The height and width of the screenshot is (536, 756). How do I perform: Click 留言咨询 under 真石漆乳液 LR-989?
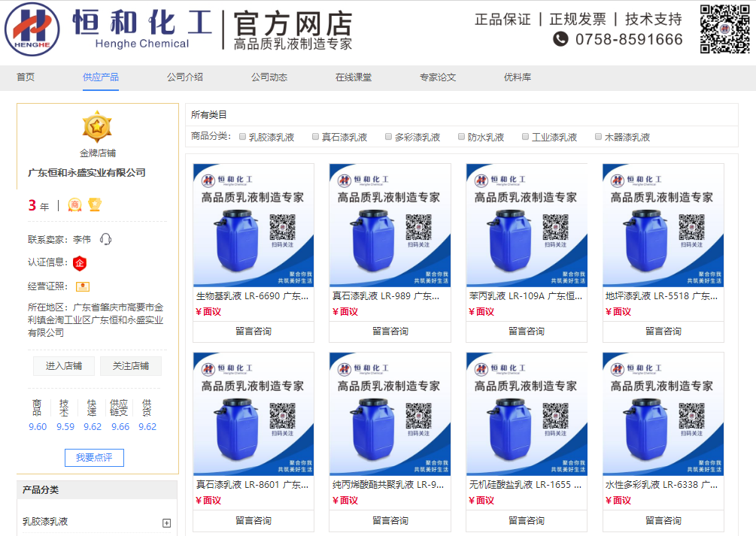tap(390, 331)
